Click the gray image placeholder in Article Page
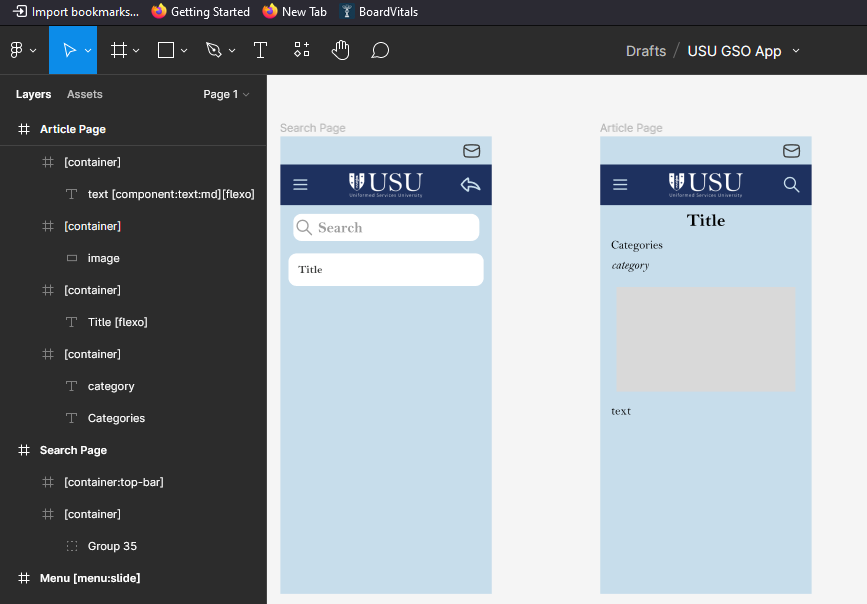The width and height of the screenshot is (867, 604). click(x=706, y=340)
